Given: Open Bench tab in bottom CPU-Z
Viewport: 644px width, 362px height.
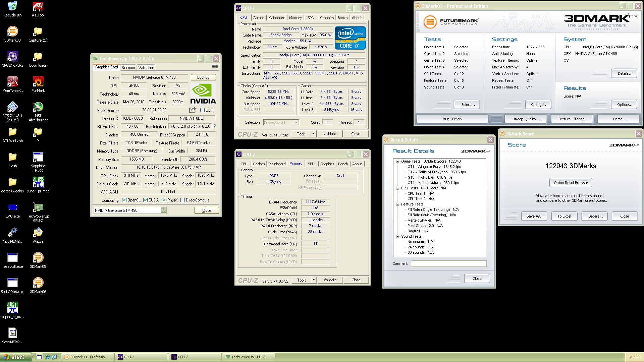Looking at the screenshot, I should click(x=343, y=164).
